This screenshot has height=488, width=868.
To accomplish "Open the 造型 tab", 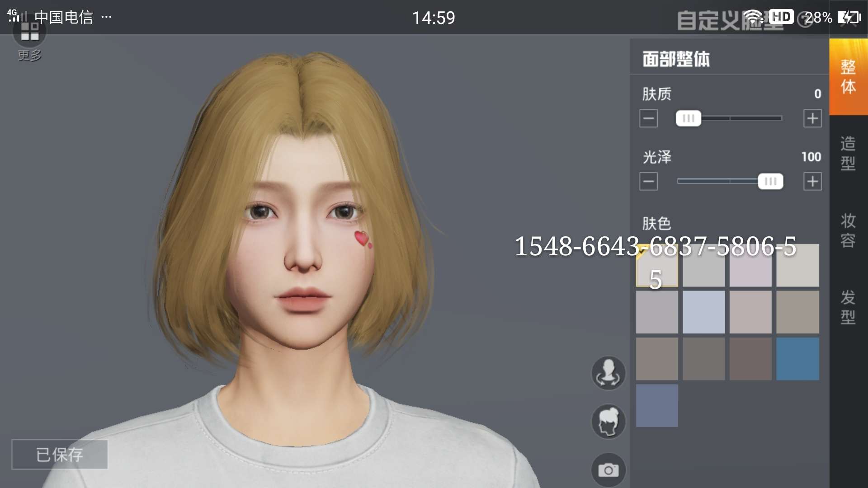I will pos(848,154).
